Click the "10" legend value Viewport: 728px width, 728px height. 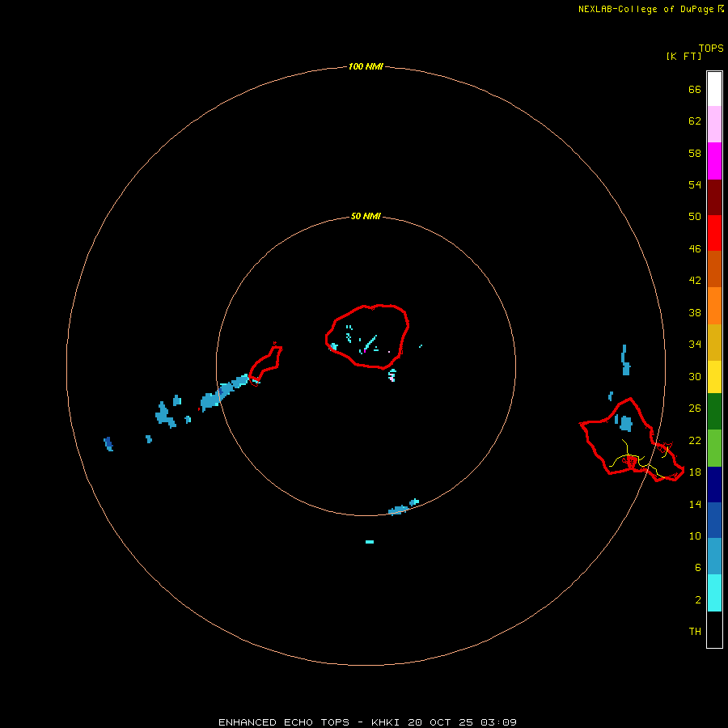click(695, 535)
